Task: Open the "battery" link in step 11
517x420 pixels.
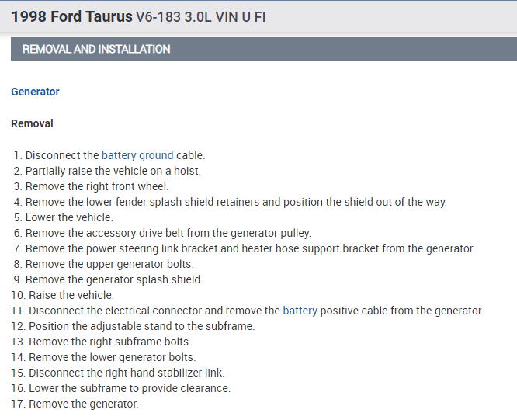Action: pyautogui.click(x=300, y=311)
